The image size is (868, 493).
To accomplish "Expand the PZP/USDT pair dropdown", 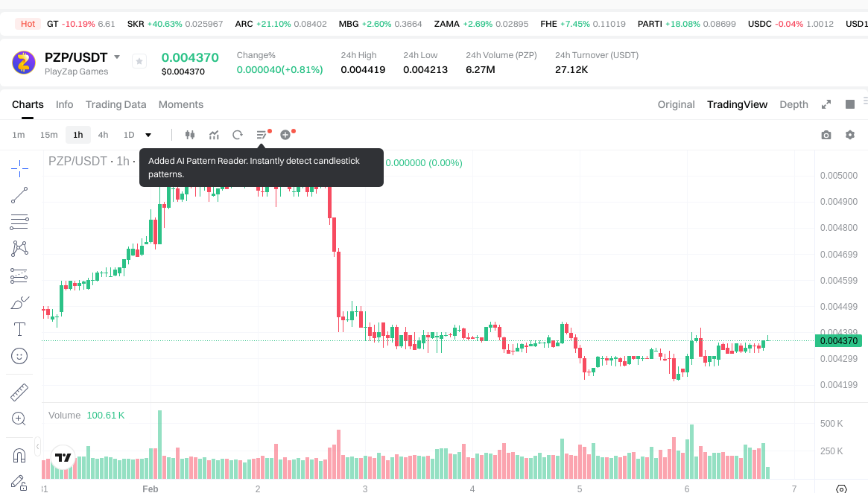I will click(117, 57).
